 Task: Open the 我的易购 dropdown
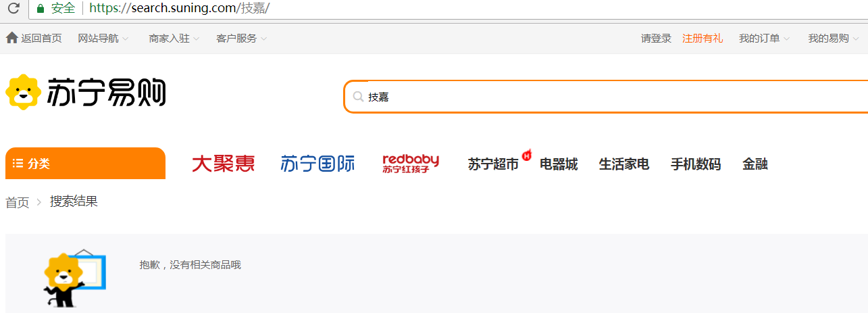pyautogui.click(x=834, y=39)
